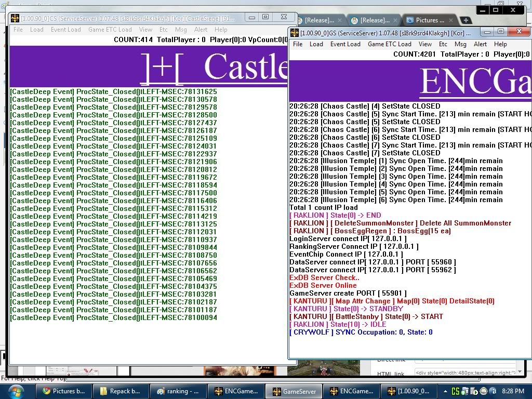Close the 'Pictures' browser tab
This screenshot has width=532, height=399.
450,20
